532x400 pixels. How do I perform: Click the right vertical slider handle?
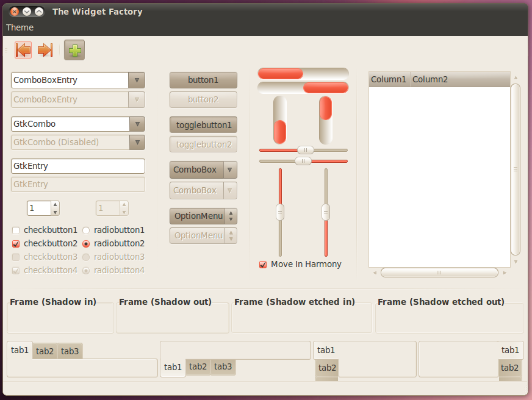326,212
